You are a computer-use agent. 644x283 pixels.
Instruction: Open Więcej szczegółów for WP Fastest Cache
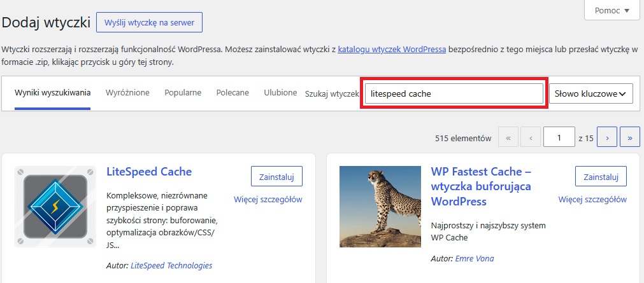pos(592,200)
